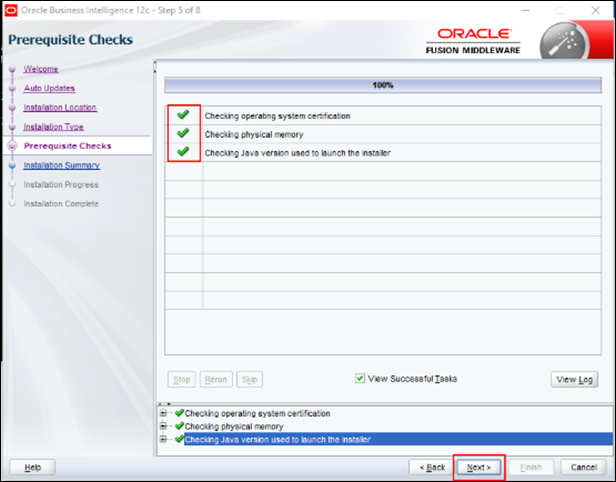The height and width of the screenshot is (482, 616).
Task: Close the installer window
Action: (596, 10)
